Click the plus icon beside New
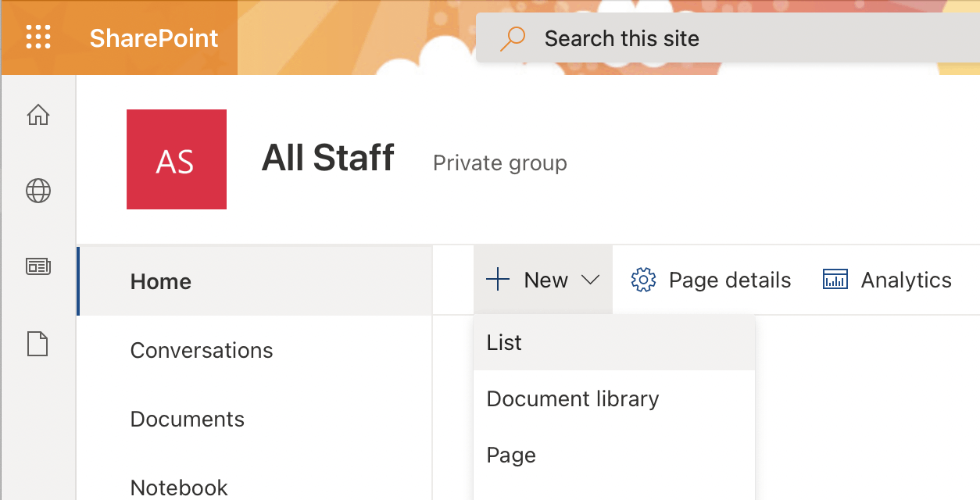This screenshot has height=500, width=980. pyautogui.click(x=498, y=280)
